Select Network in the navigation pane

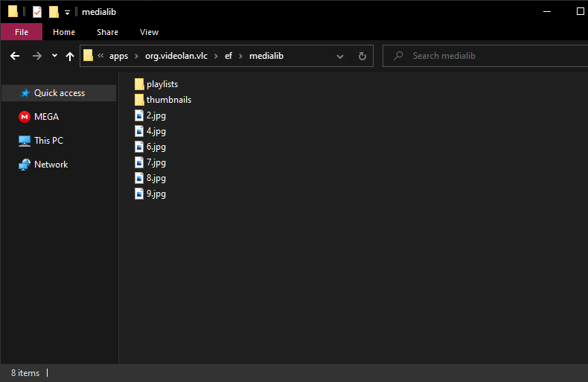coord(51,165)
